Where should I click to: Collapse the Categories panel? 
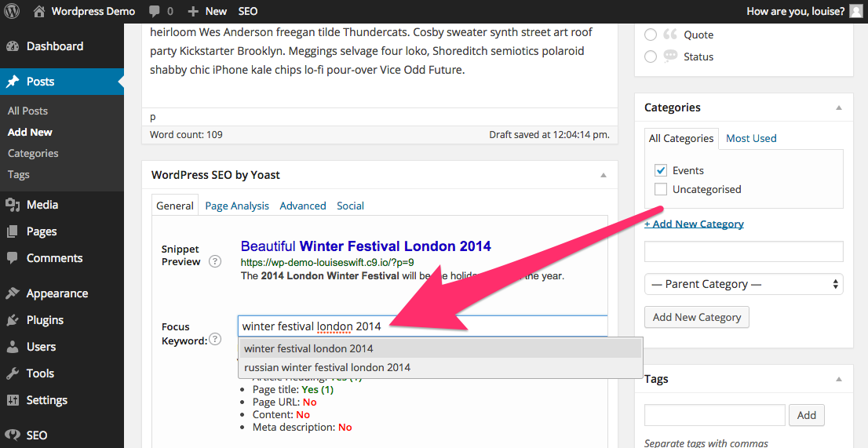(x=838, y=107)
